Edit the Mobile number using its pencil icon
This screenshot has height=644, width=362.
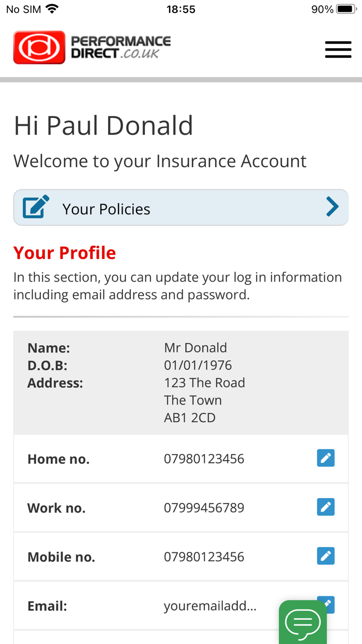326,555
